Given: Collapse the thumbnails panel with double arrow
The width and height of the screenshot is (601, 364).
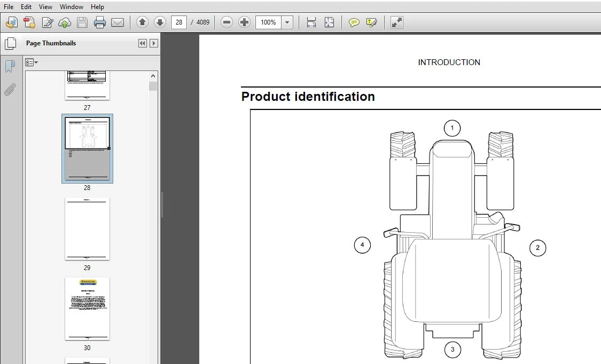Looking at the screenshot, I should pyautogui.click(x=142, y=43).
